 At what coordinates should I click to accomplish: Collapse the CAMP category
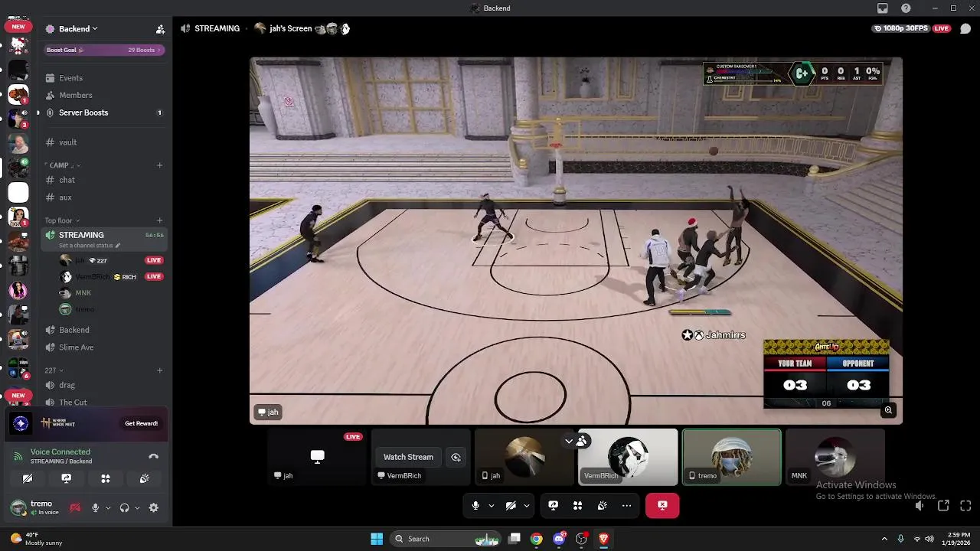(x=62, y=165)
